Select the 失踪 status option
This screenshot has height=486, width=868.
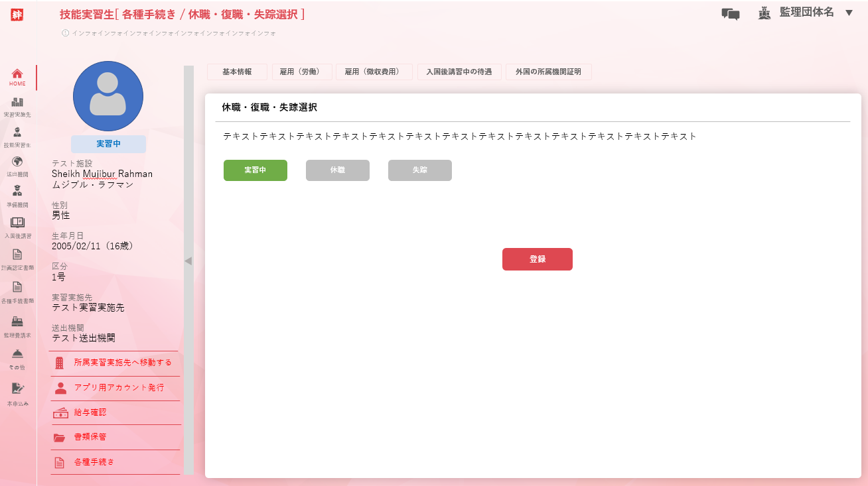coord(419,170)
